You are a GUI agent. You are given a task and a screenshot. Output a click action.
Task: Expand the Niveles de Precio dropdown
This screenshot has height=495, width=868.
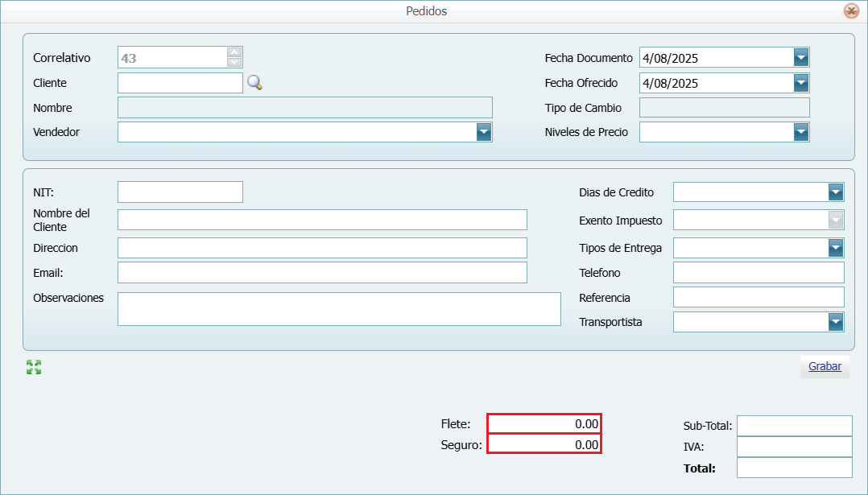click(800, 132)
